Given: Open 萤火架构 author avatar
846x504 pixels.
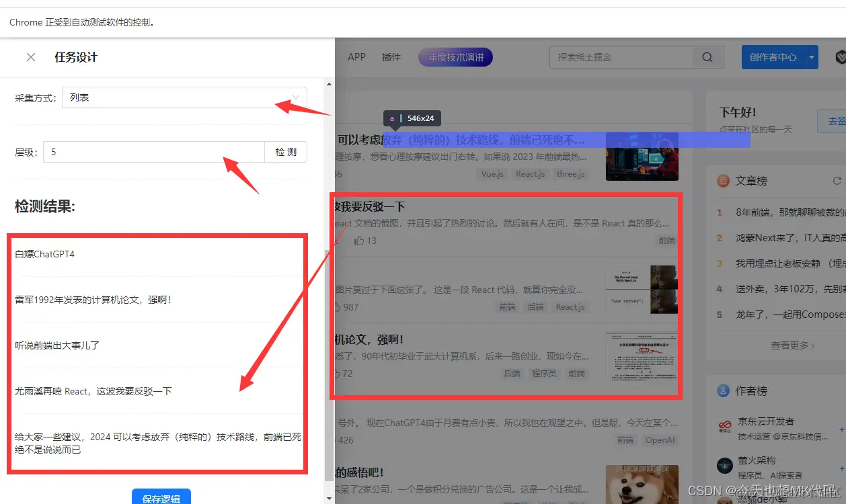Looking at the screenshot, I should coord(725,465).
